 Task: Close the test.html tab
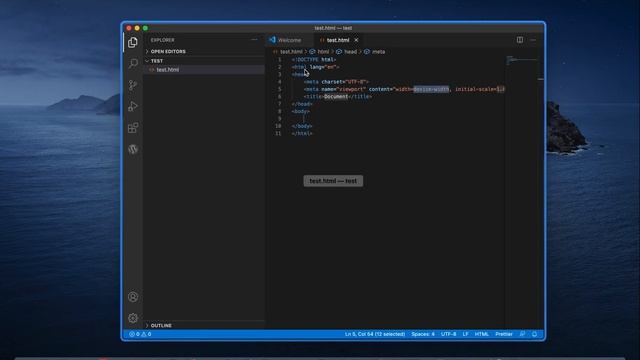pos(356,40)
